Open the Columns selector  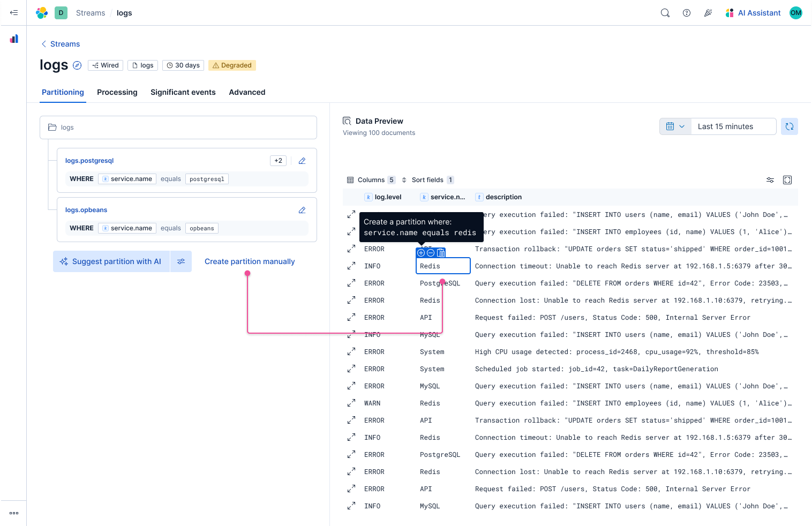click(371, 180)
